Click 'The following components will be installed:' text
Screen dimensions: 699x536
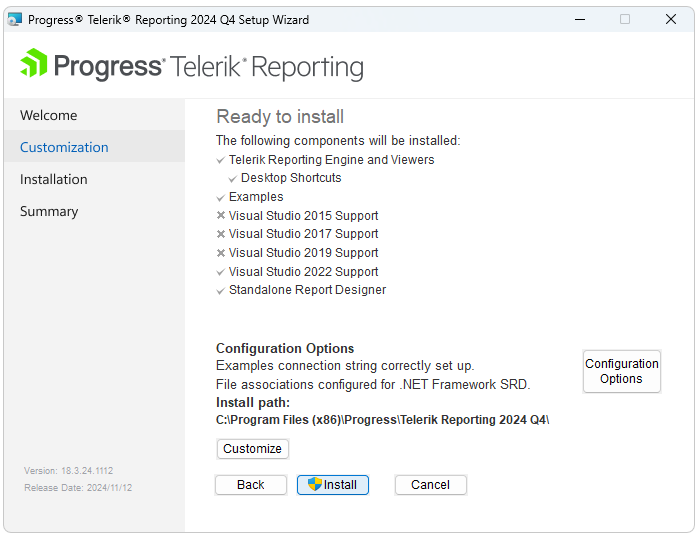coord(338,140)
